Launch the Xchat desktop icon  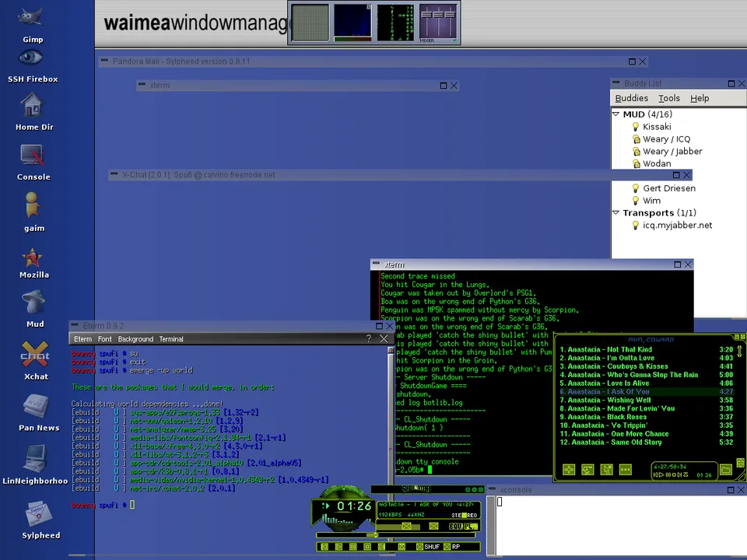[35, 355]
